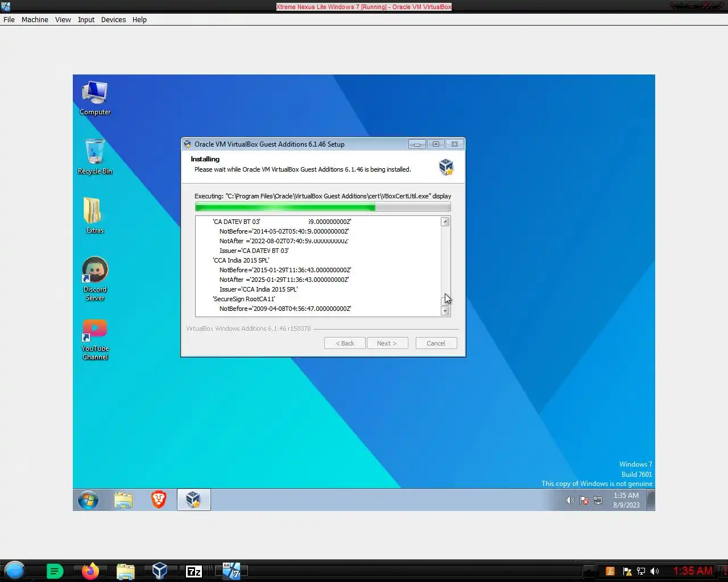Viewport: 728px width, 582px height.
Task: Open the View menu
Action: click(63, 19)
